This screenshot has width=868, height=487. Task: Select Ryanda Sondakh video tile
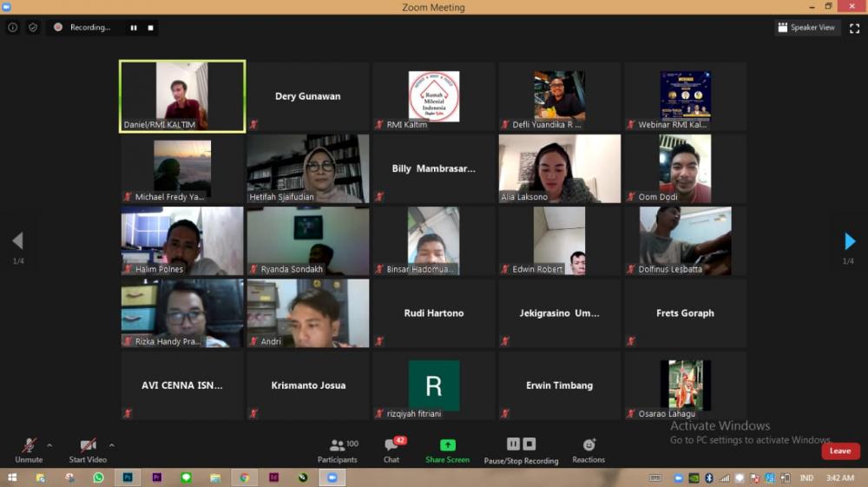(308, 240)
